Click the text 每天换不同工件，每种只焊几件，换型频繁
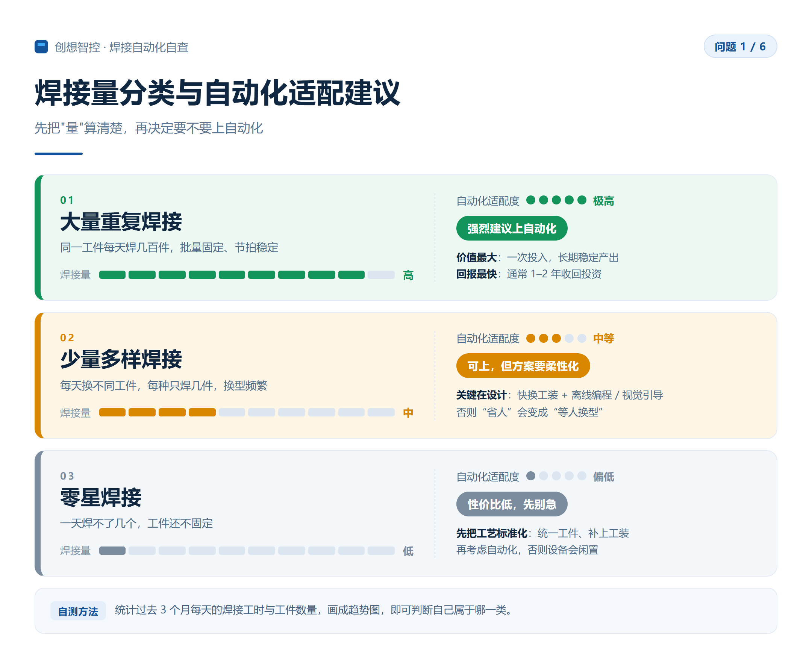Image resolution: width=812 pixels, height=660 pixels. [164, 386]
